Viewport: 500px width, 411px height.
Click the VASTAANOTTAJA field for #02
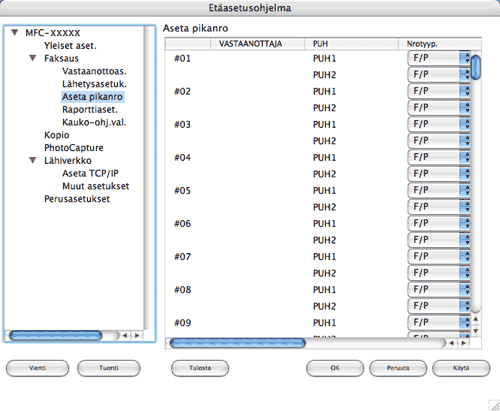tap(257, 91)
